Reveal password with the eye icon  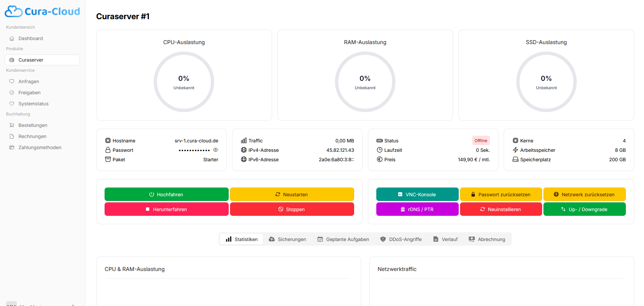(x=216, y=150)
